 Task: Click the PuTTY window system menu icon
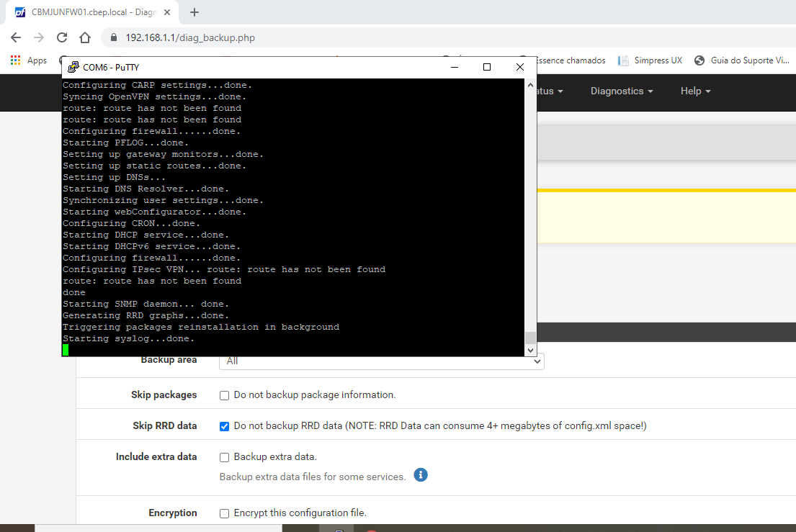coord(73,67)
